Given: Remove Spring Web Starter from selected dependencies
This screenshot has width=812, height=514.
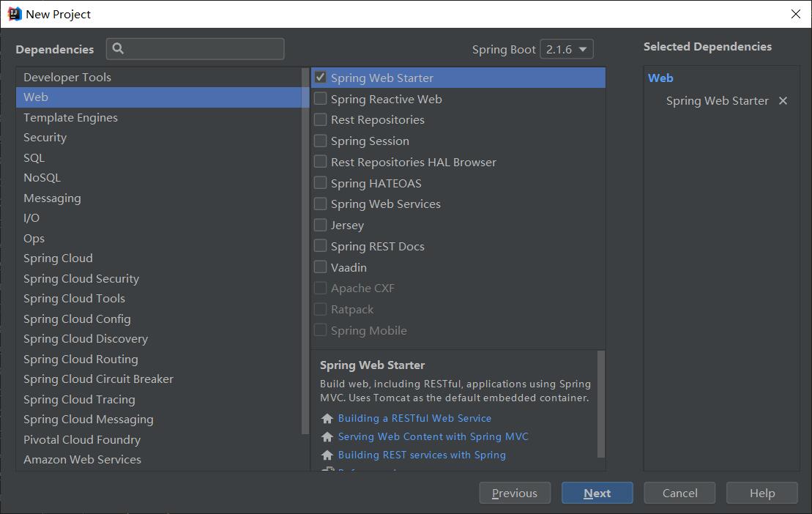Looking at the screenshot, I should (x=783, y=101).
